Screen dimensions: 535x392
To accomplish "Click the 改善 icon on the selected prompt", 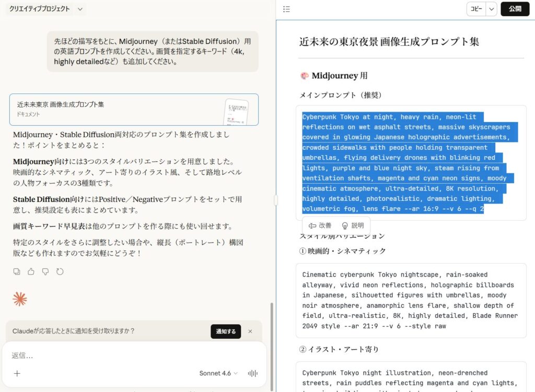I will point(319,225).
